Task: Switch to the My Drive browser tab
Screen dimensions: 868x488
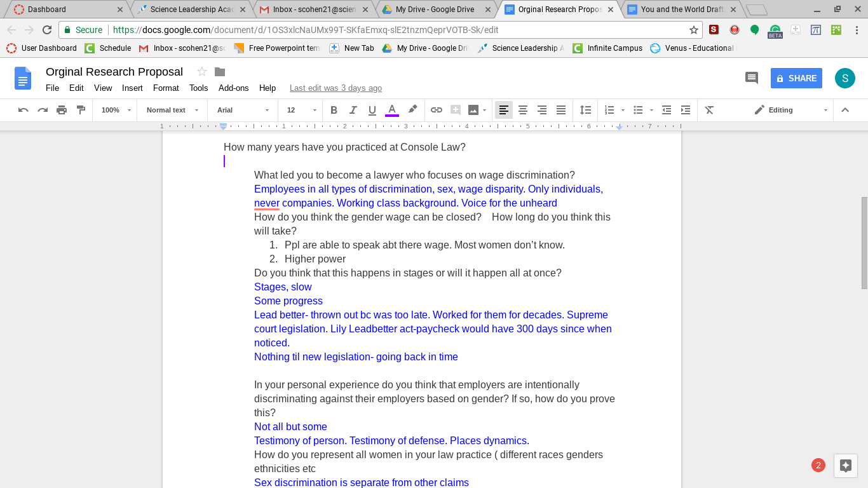Action: (435, 10)
